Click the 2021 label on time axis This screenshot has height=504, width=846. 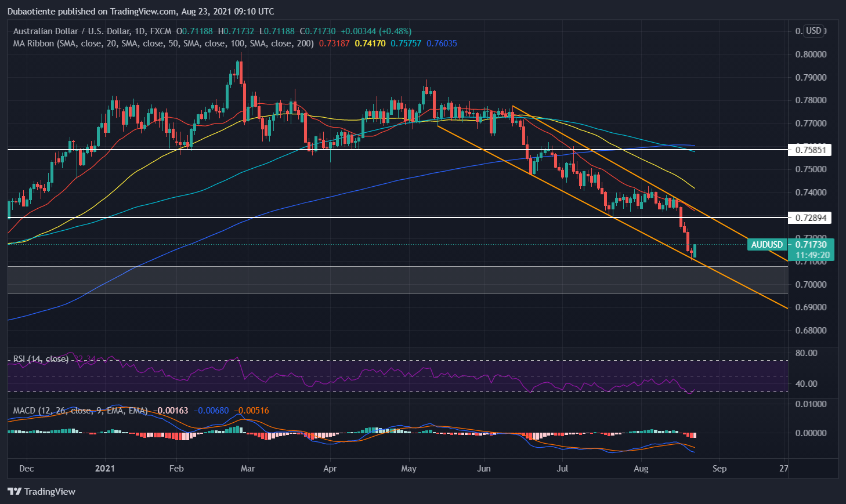tap(105, 469)
